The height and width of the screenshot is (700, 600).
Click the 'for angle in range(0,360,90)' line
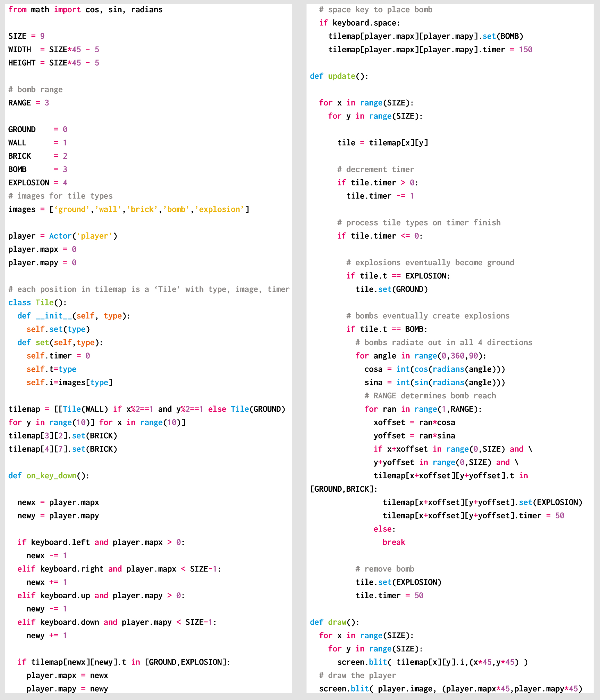[x=421, y=356]
